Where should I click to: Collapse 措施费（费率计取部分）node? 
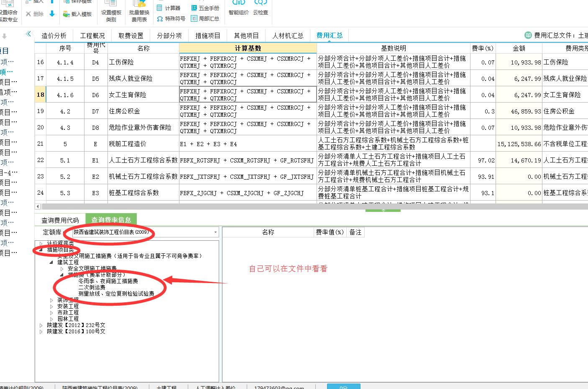tap(62, 275)
